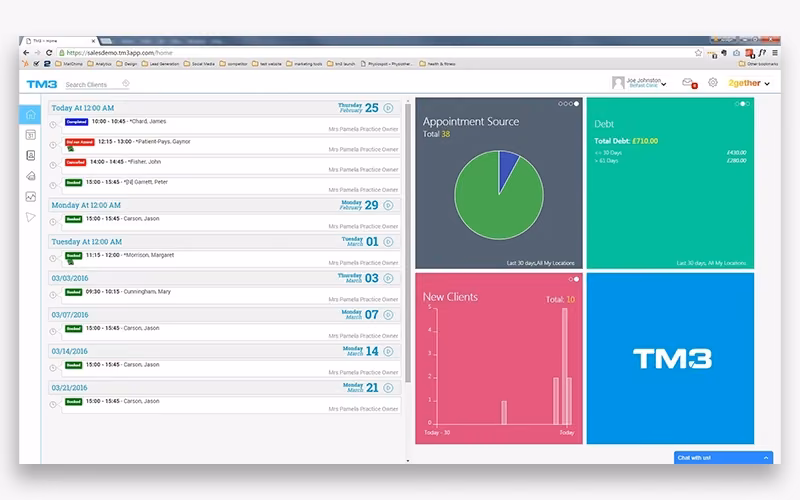Click the browser back arrow

(26, 53)
